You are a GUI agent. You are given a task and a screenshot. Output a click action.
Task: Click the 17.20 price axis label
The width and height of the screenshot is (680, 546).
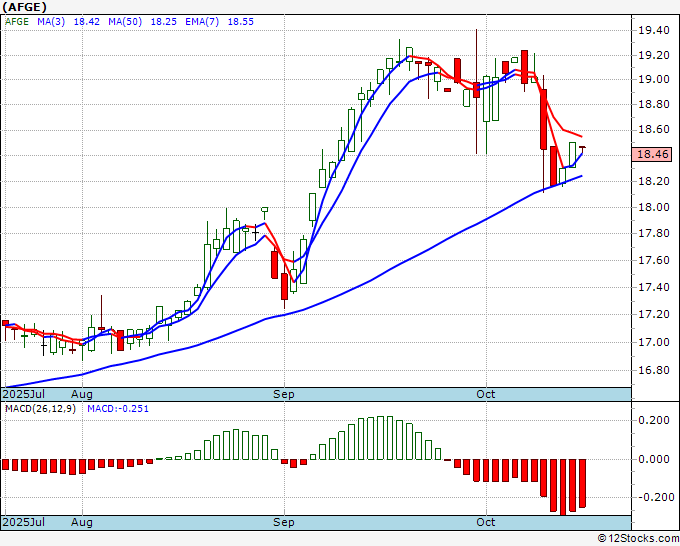tap(654, 314)
